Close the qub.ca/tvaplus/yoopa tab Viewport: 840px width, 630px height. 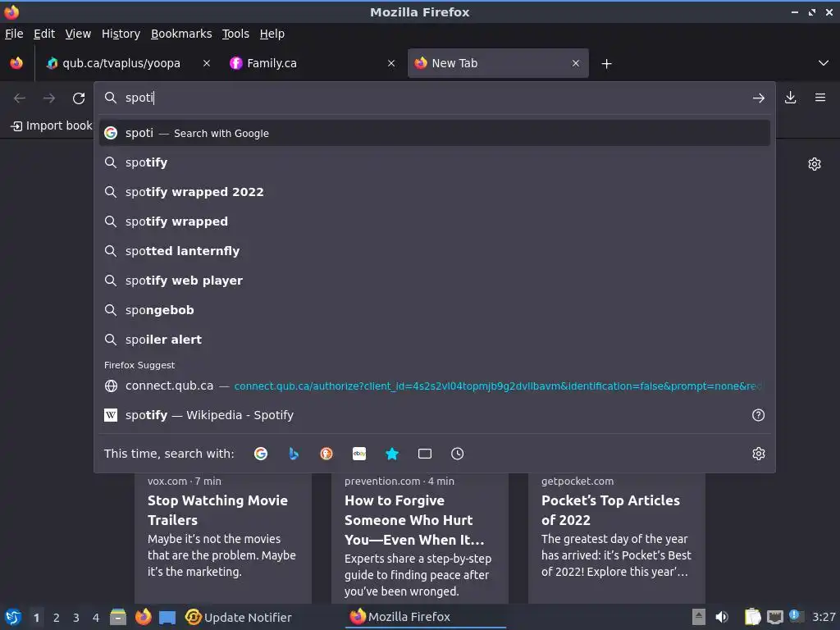point(207,63)
